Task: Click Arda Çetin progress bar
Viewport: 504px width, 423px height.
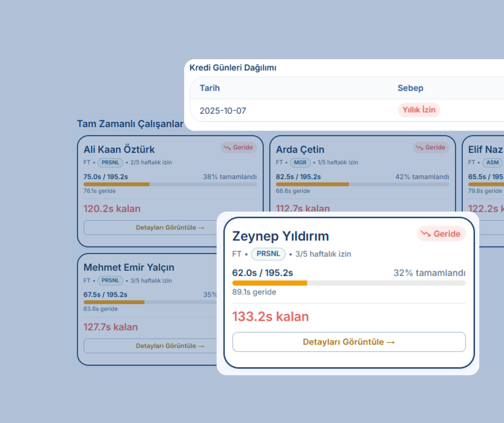Action: 362,184
